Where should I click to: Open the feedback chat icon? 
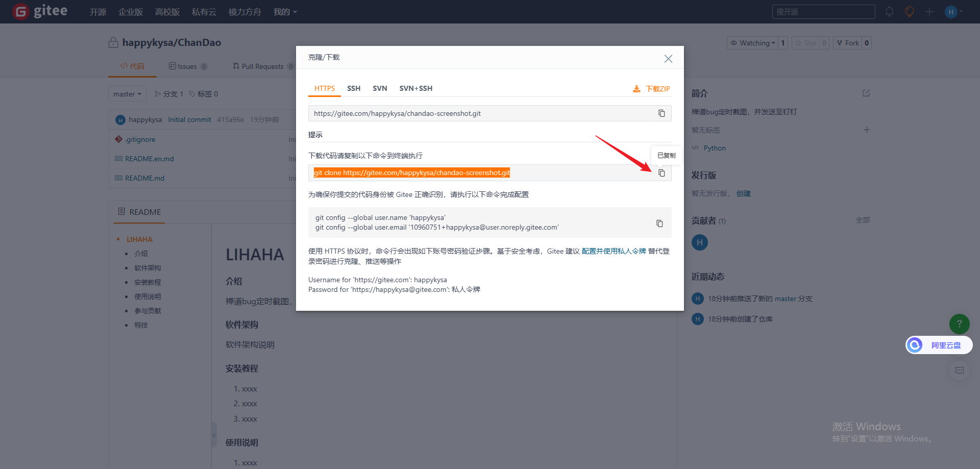tap(960, 371)
